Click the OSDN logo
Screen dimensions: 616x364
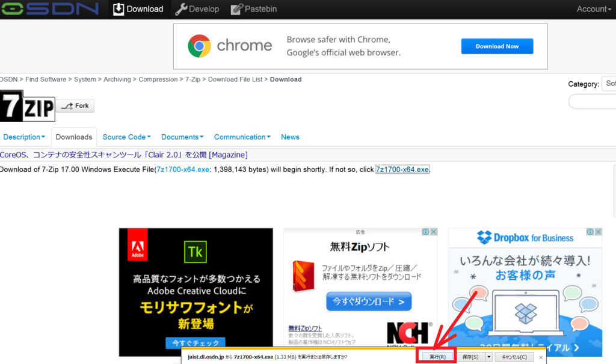coord(49,8)
